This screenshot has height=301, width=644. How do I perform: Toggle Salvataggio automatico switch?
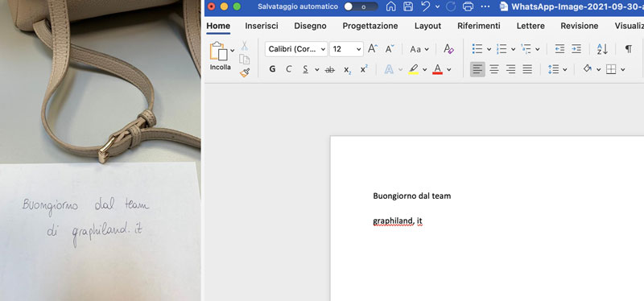361,6
